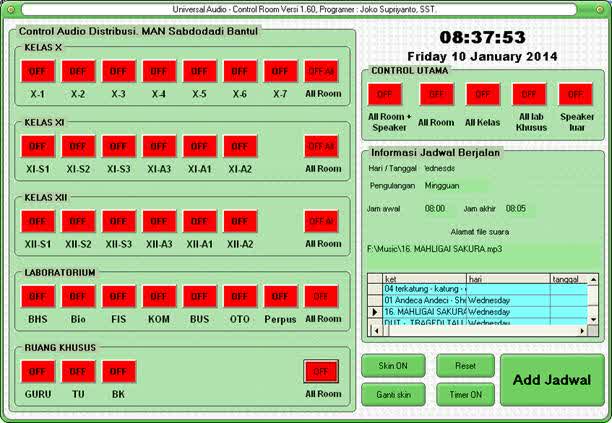The width and height of the screenshot is (612, 423).
Task: Select the 01 Andeca Andeci schedule row
Action: pyautogui.click(x=425, y=299)
